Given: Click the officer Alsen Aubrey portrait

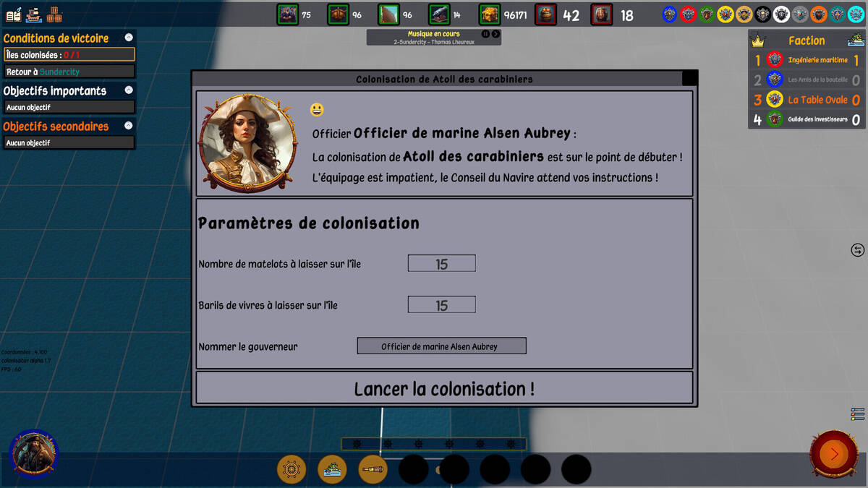Looking at the screenshot, I should point(247,143).
